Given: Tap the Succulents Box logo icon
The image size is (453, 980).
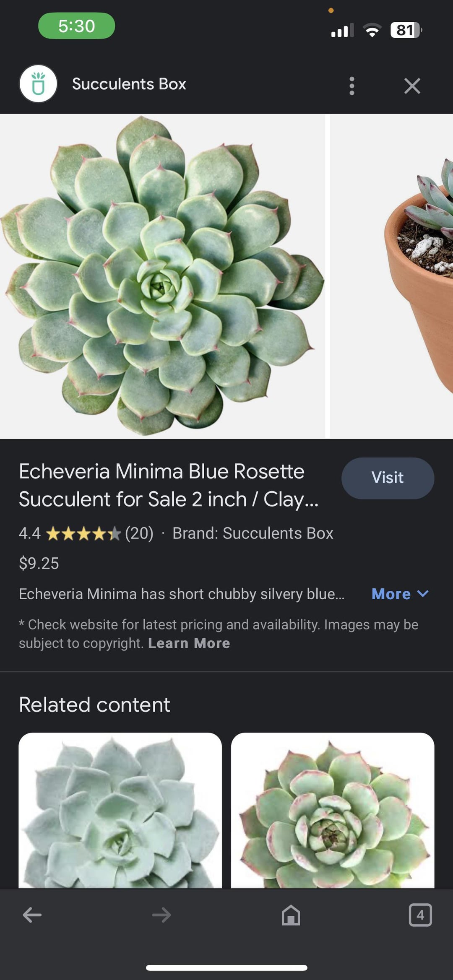Looking at the screenshot, I should pyautogui.click(x=38, y=84).
